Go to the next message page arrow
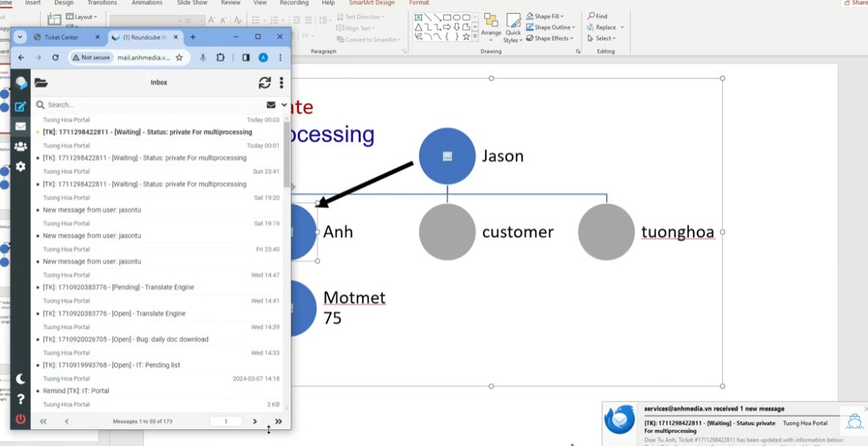Viewport: 868px width, 446px height. [x=255, y=421]
